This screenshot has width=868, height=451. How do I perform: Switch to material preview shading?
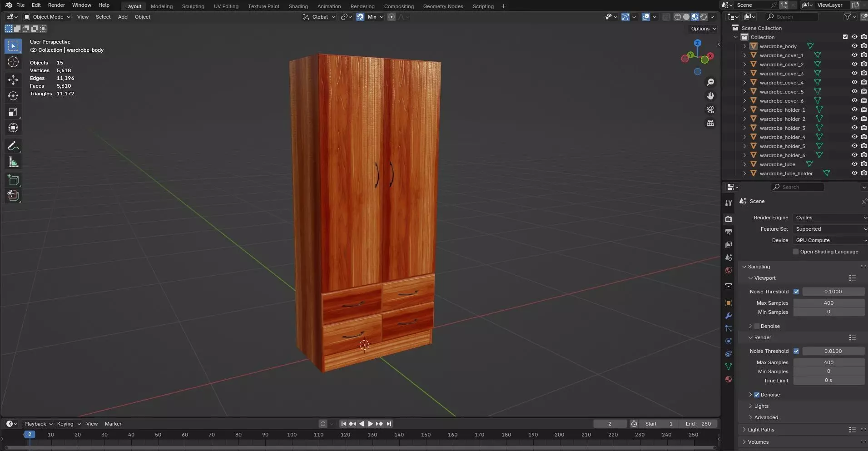tap(695, 17)
